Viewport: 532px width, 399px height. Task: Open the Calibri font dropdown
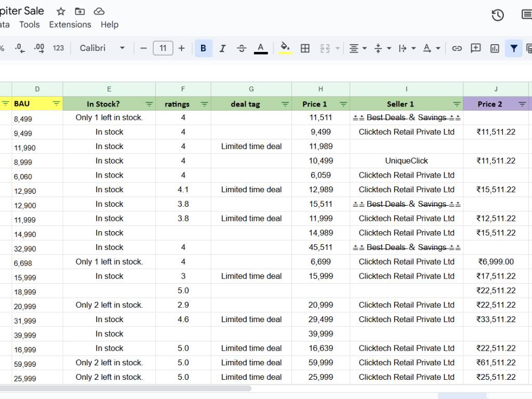(x=102, y=48)
